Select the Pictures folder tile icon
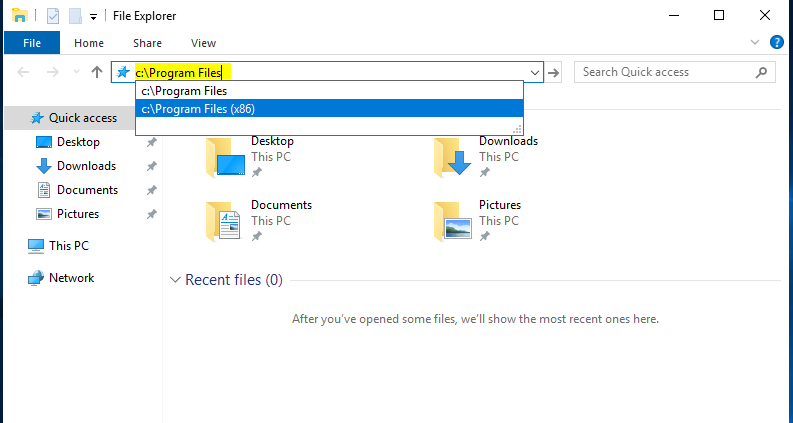This screenshot has width=793, height=423. click(453, 221)
